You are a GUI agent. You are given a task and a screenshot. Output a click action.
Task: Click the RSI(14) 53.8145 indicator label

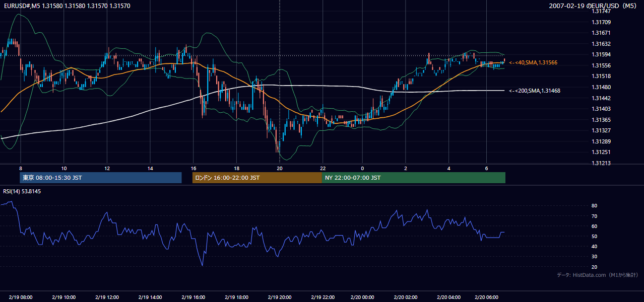coord(22,191)
